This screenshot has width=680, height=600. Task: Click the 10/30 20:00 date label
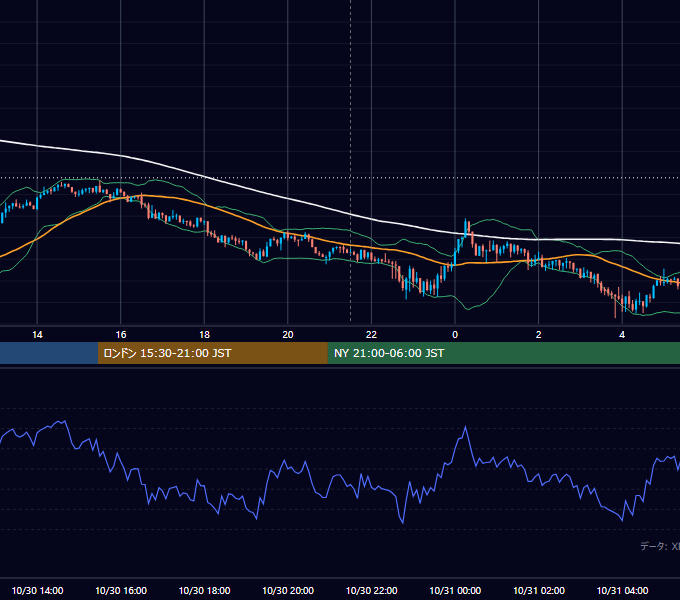(288, 590)
